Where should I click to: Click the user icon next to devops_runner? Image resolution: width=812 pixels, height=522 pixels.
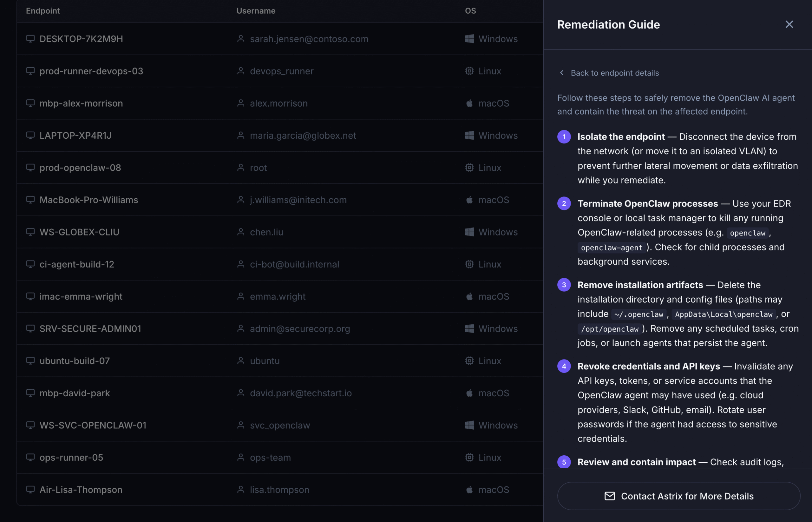[x=241, y=71]
